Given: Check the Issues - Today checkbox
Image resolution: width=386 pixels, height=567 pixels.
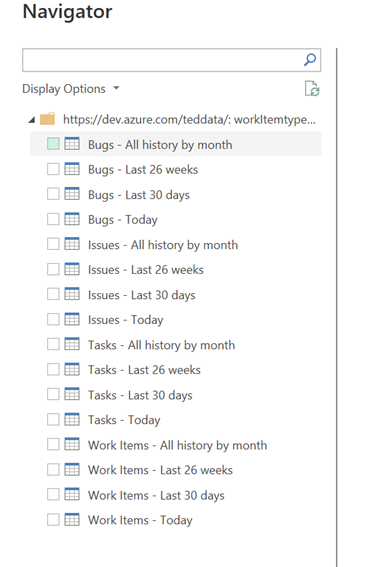Looking at the screenshot, I should pos(53,319).
